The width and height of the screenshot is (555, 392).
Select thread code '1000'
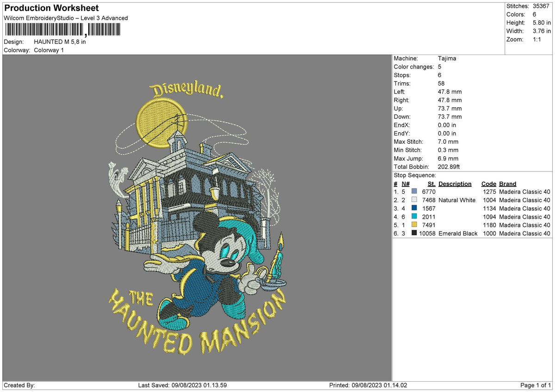pyautogui.click(x=490, y=233)
